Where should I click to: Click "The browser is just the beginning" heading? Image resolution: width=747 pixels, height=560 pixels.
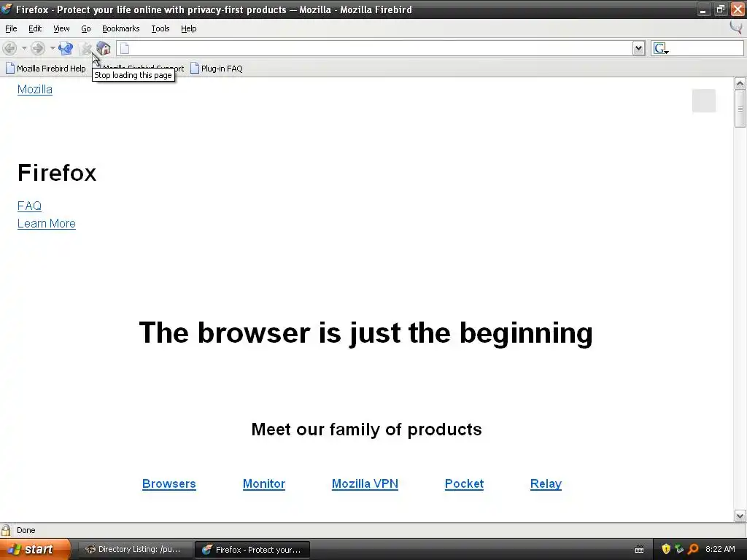pyautogui.click(x=366, y=332)
